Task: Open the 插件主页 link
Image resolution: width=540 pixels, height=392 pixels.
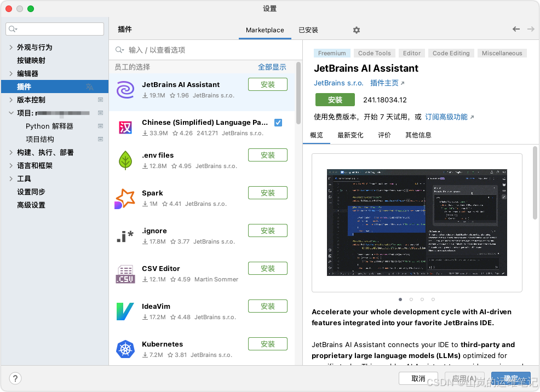Action: click(387, 83)
